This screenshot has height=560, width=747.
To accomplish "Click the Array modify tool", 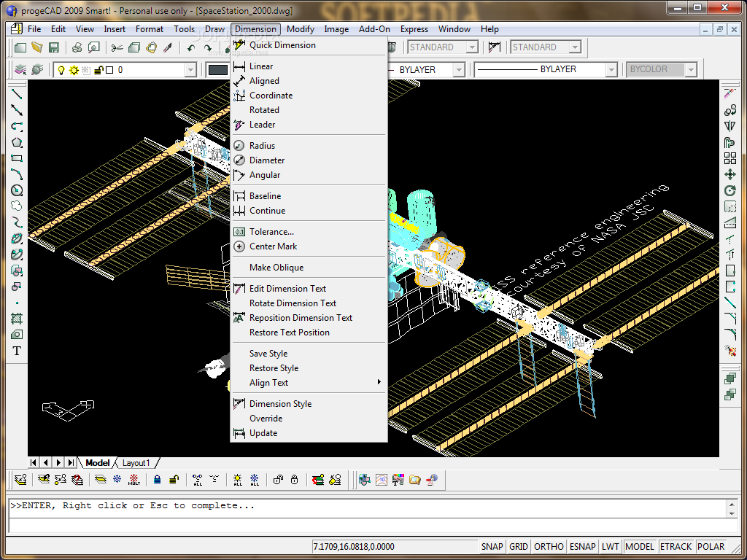I will click(729, 158).
